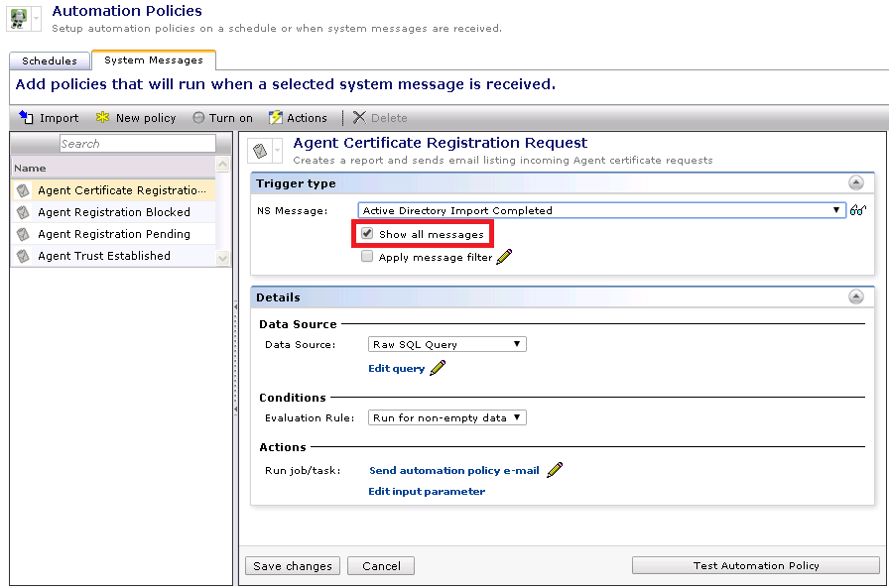Image resolution: width=889 pixels, height=588 pixels.
Task: Click the Save changes button
Action: point(293,566)
